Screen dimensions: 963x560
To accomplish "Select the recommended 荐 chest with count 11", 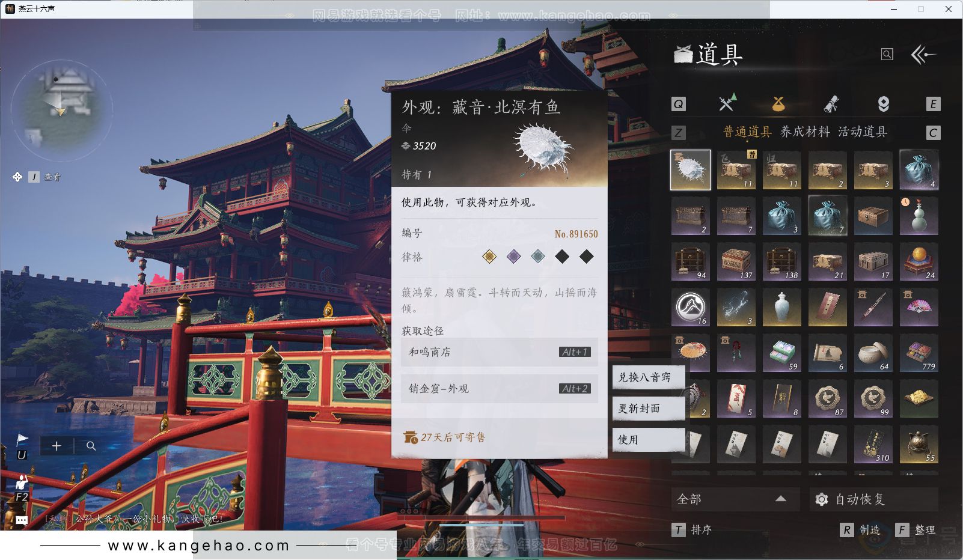I will [736, 170].
